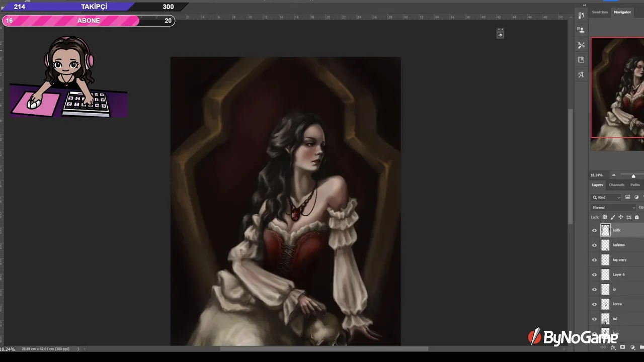Click the layer style fx icon
The width and height of the screenshot is (644, 362).
click(613, 347)
